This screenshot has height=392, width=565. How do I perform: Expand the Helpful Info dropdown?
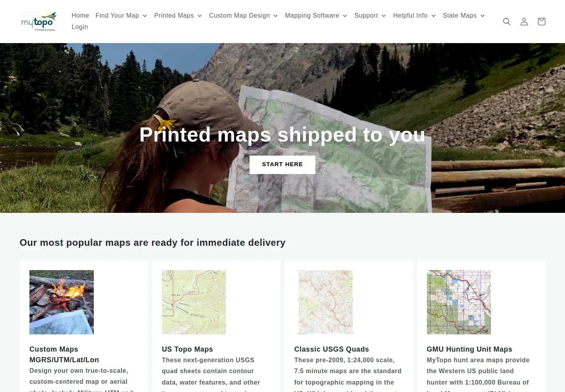click(x=414, y=16)
